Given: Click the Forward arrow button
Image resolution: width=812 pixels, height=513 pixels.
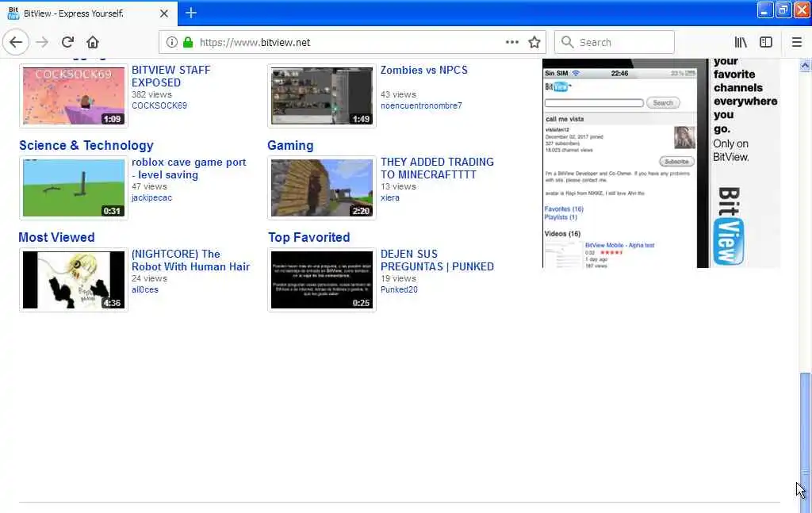Looking at the screenshot, I should point(43,42).
